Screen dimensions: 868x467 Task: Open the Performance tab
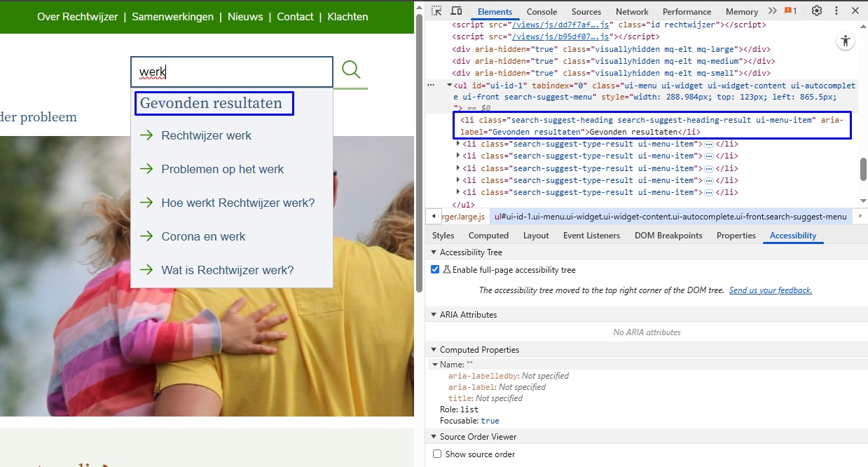(687, 11)
